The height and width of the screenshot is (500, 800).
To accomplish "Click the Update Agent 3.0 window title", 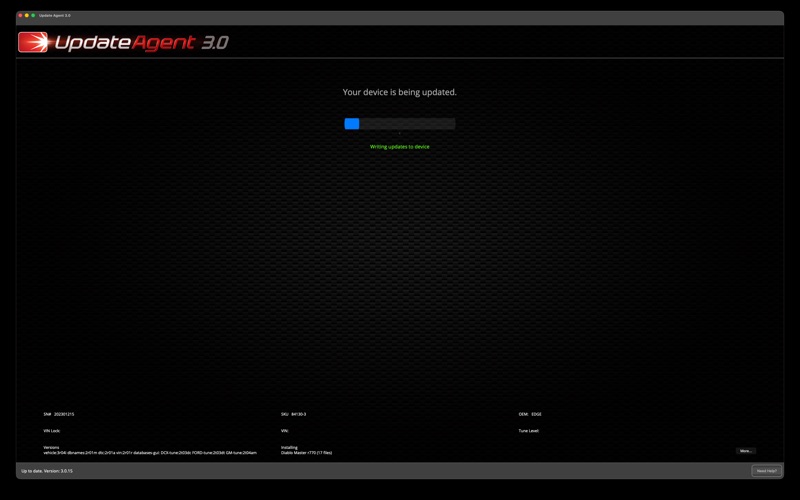I will (x=55, y=16).
